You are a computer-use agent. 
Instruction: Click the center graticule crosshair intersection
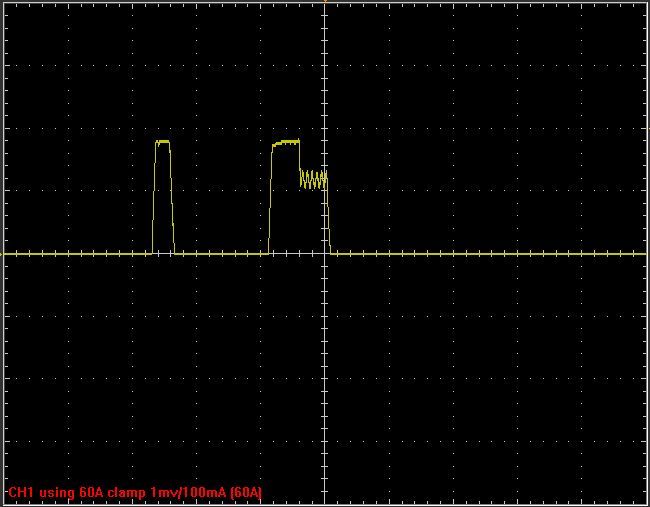pyautogui.click(x=325, y=254)
